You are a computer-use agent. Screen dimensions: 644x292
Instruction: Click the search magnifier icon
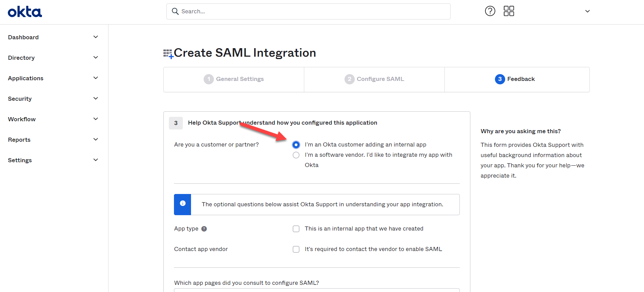pos(175,11)
